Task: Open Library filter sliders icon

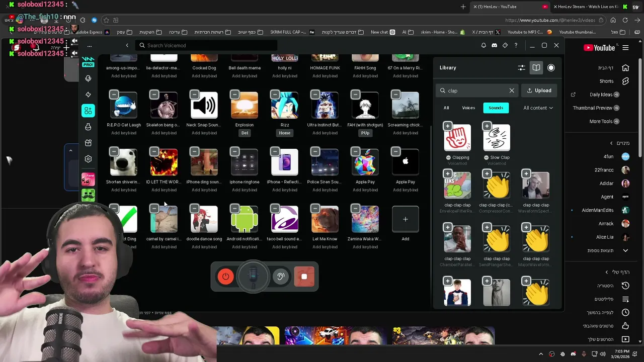Action: (522, 67)
